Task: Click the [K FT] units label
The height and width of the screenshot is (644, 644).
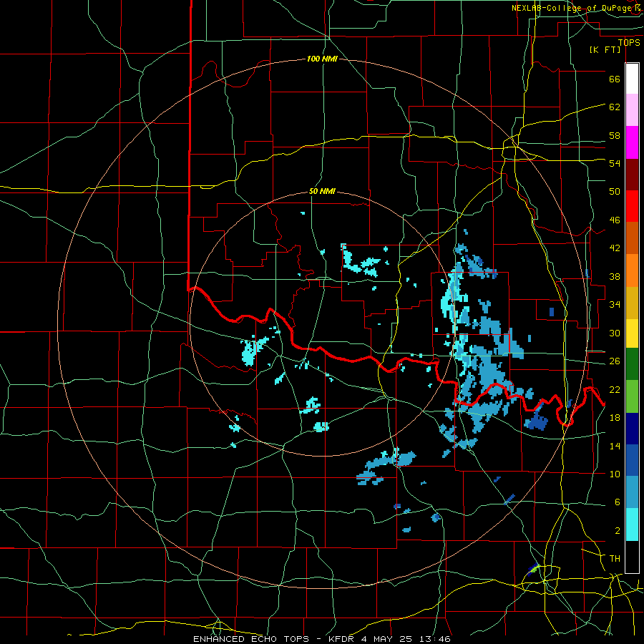Action: (x=605, y=49)
